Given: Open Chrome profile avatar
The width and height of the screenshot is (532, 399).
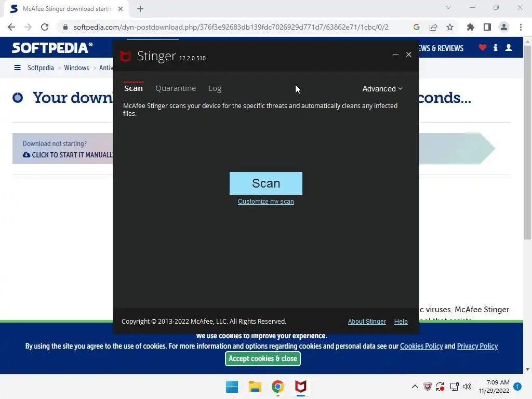Looking at the screenshot, I should coord(504,27).
